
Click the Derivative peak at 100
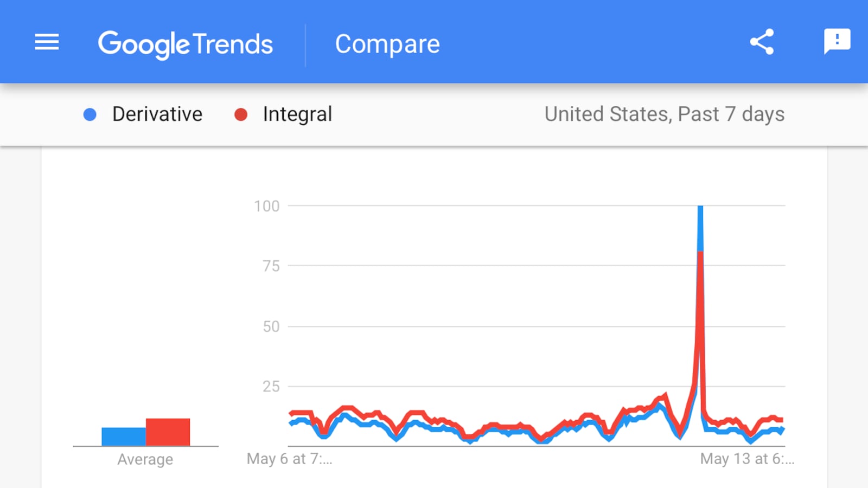pyautogui.click(x=700, y=208)
